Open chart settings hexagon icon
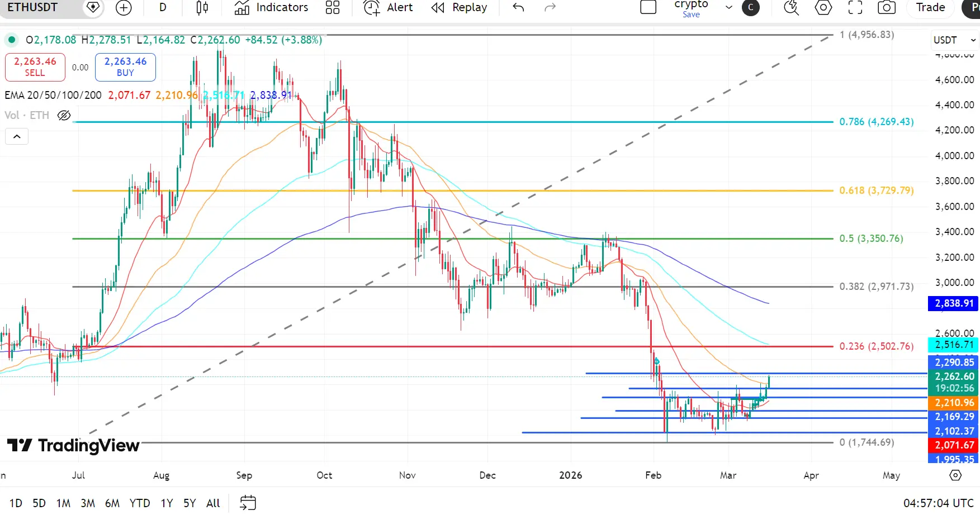 [x=823, y=8]
